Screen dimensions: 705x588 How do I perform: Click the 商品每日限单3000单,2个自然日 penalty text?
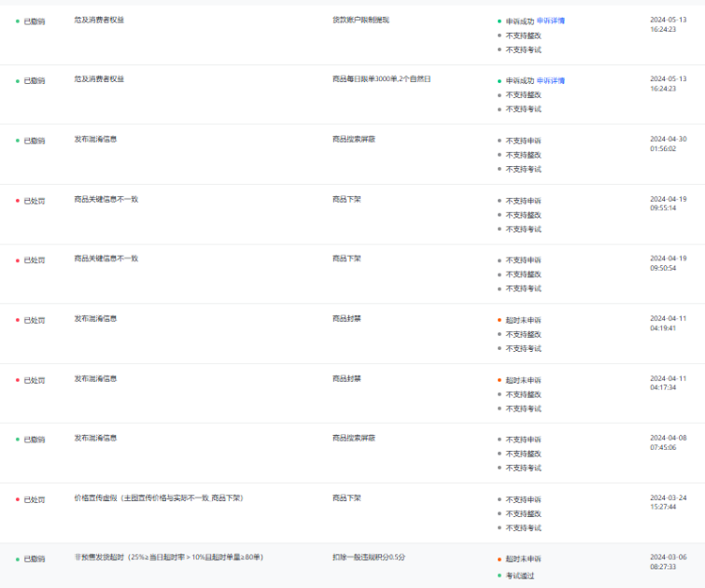pyautogui.click(x=381, y=79)
